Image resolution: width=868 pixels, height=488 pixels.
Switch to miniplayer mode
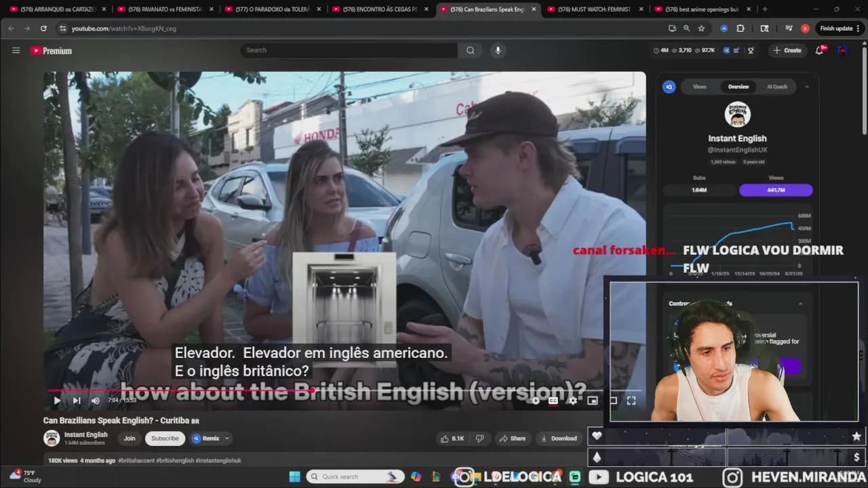tap(592, 401)
